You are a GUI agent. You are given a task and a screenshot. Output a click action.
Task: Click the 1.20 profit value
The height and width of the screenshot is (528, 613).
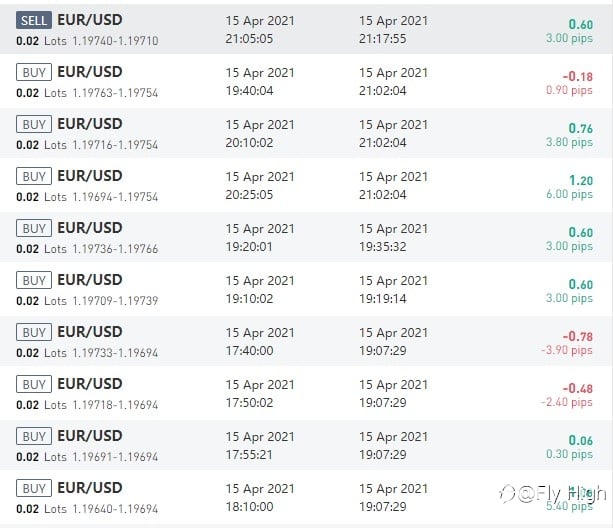(x=581, y=181)
